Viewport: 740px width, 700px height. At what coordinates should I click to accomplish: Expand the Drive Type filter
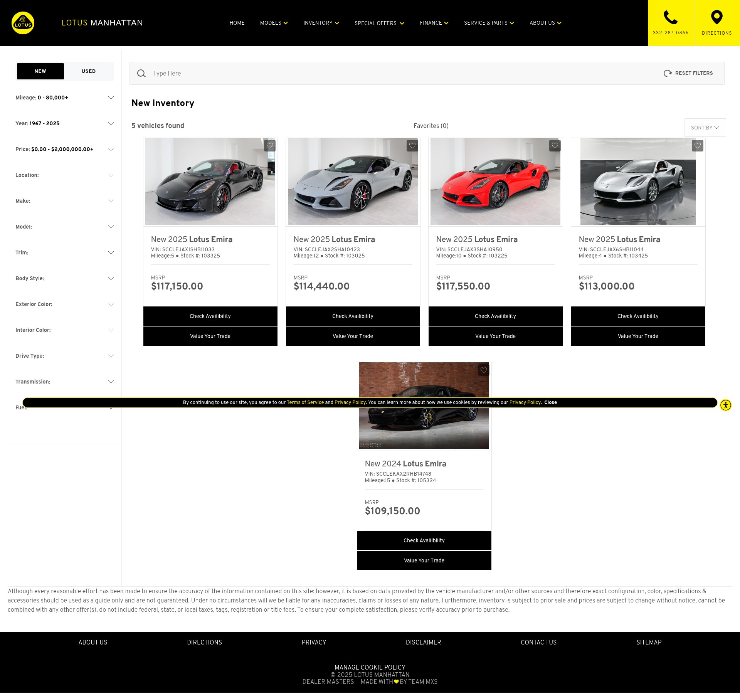(64, 356)
